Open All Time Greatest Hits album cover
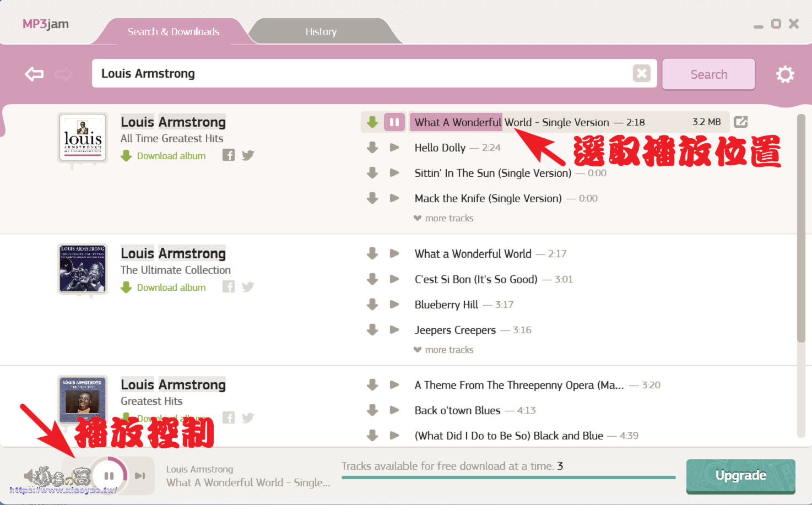This screenshot has height=505, width=812. pyautogui.click(x=83, y=138)
